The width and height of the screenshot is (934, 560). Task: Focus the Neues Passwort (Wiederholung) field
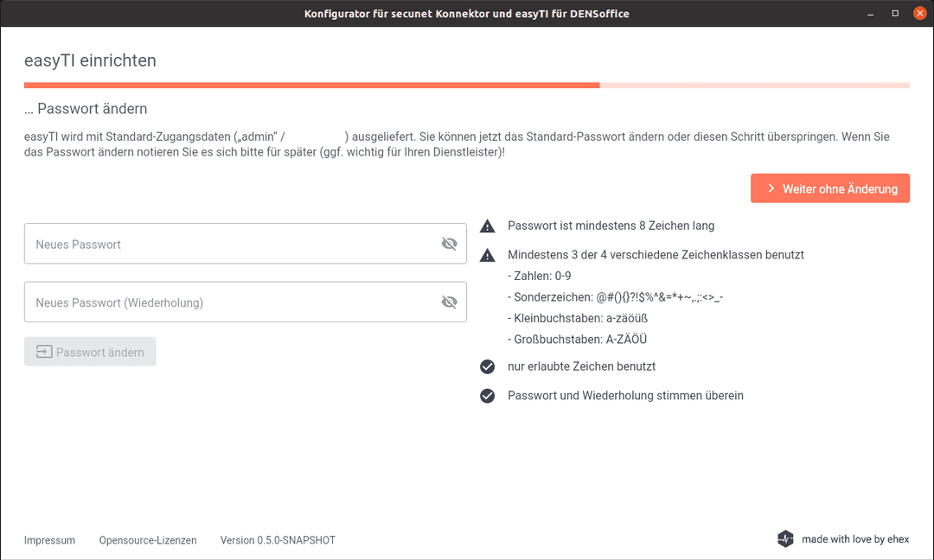click(229, 302)
